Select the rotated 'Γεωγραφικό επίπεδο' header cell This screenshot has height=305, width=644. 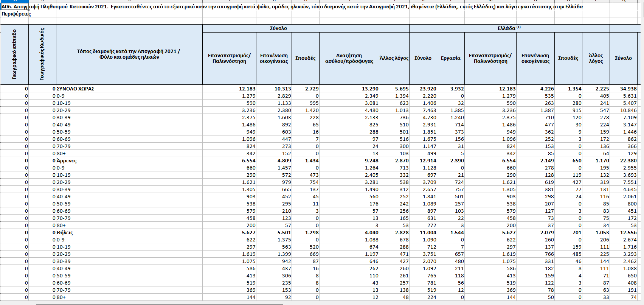pos(15,54)
